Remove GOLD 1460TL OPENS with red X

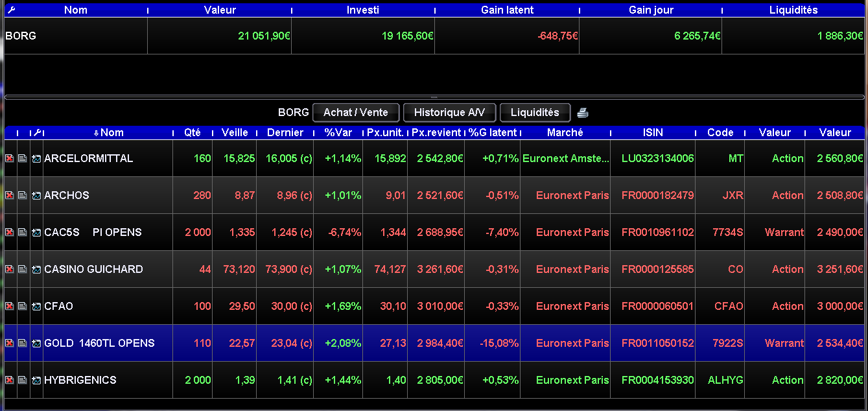[10, 344]
